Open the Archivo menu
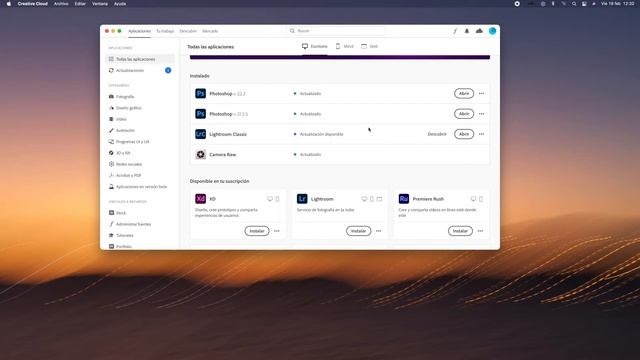 tap(61, 4)
